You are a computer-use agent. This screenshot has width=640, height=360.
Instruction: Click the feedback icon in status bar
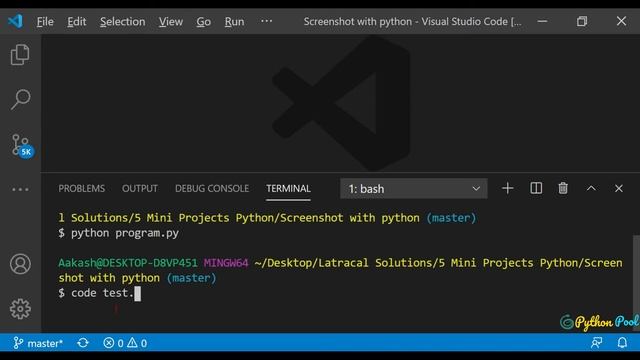pos(596,342)
